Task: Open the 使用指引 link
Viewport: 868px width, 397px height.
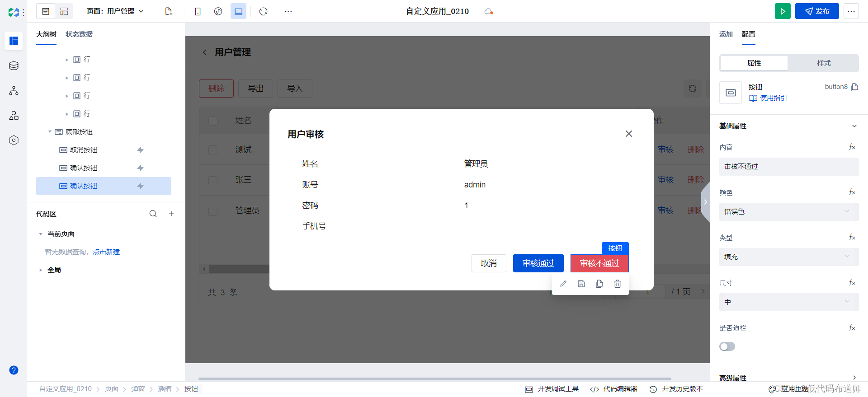Action: coord(768,98)
